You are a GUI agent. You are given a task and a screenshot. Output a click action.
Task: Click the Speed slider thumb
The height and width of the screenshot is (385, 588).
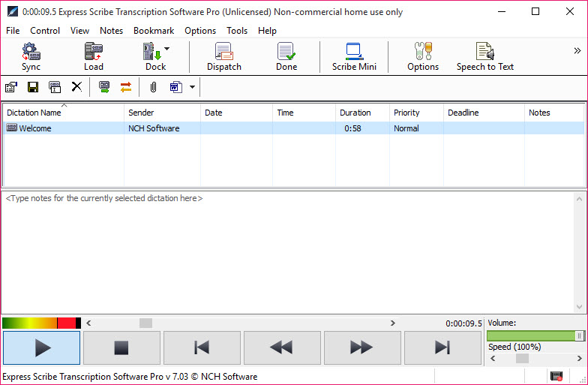[x=522, y=359]
